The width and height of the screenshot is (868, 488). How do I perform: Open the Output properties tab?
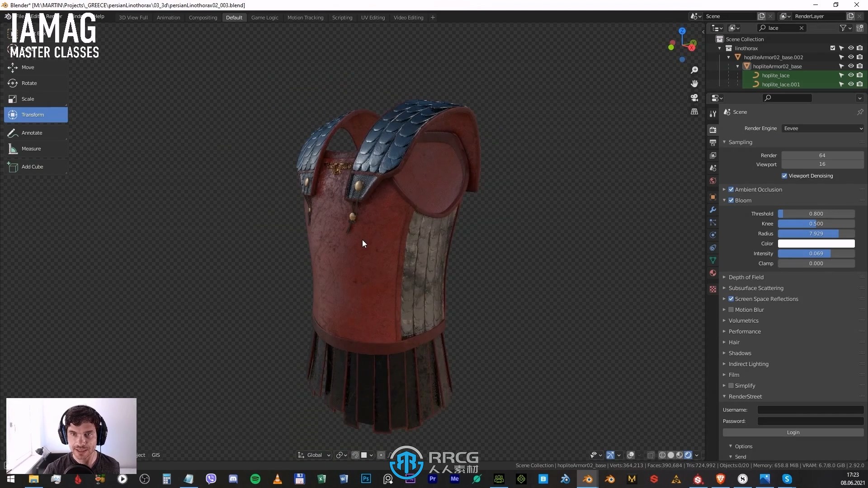coord(713,142)
